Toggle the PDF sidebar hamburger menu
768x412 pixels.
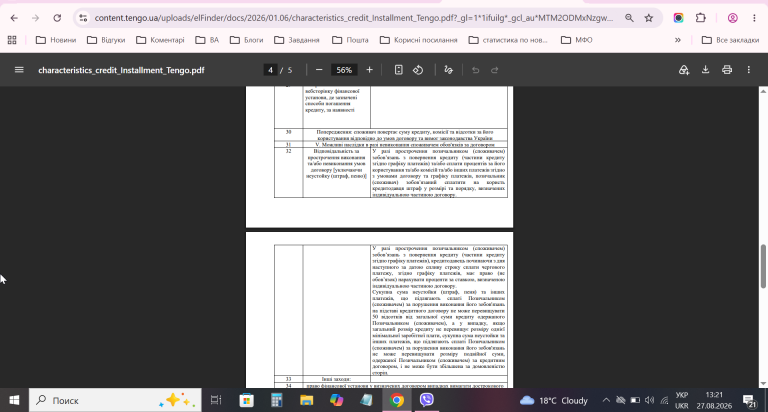click(19, 70)
